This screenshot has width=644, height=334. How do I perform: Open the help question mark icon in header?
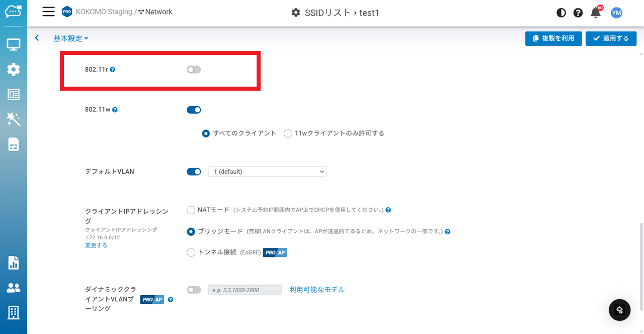[578, 13]
